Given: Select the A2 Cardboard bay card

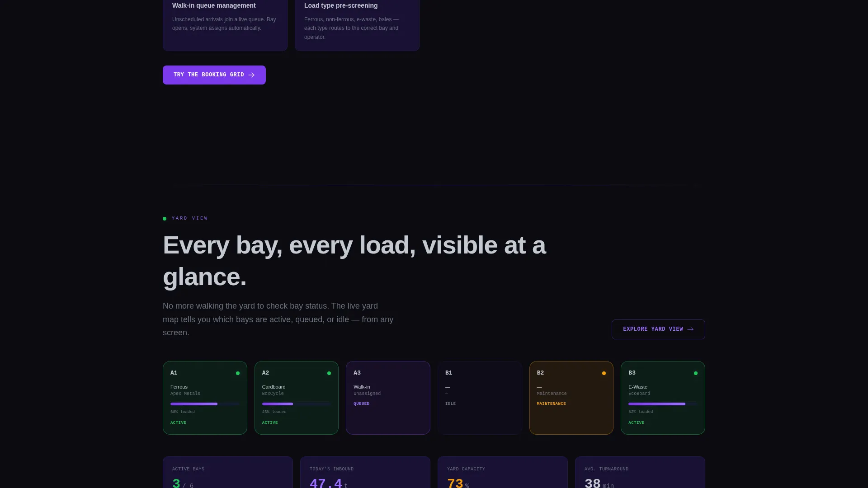Looking at the screenshot, I should (x=297, y=398).
